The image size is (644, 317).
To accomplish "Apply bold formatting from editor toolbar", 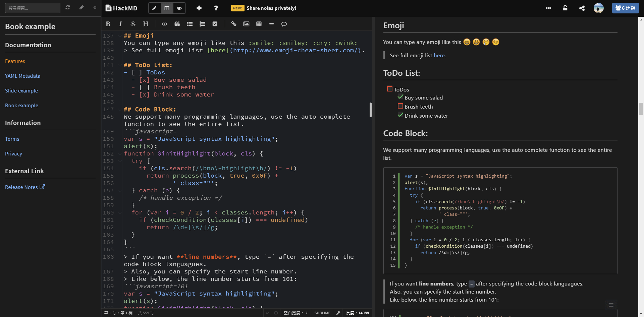I will tap(108, 24).
